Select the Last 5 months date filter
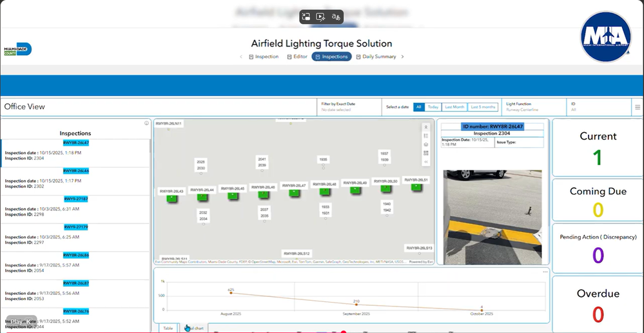Image resolution: width=644 pixels, height=333 pixels. (483, 107)
